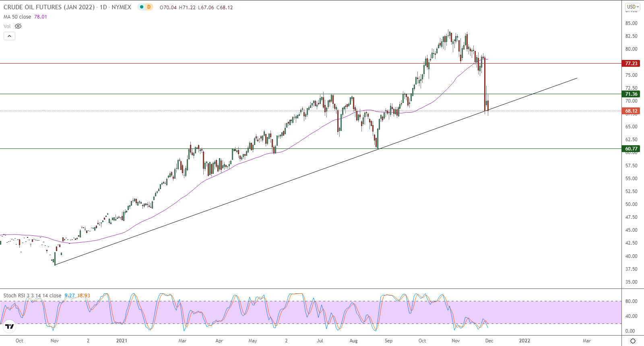Click the 80.00 Stoch RSI axis label
Image resolution: width=644 pixels, height=346 pixels.
(631, 301)
